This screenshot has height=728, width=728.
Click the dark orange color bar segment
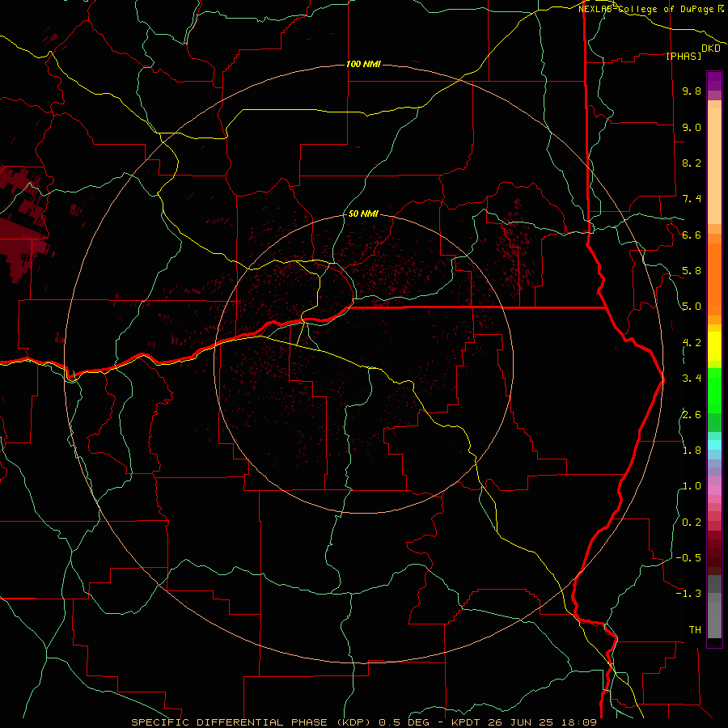(714, 278)
